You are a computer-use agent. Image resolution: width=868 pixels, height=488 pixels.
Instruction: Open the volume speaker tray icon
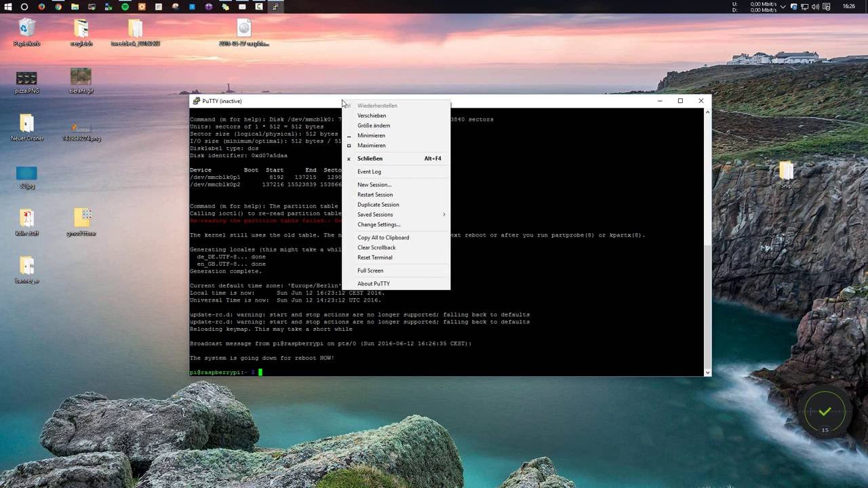(x=816, y=7)
